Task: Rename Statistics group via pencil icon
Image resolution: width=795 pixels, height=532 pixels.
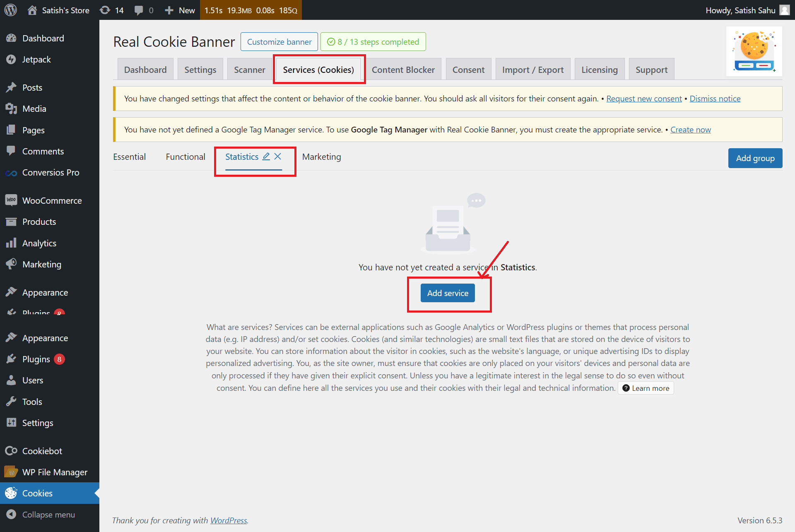Action: [266, 156]
